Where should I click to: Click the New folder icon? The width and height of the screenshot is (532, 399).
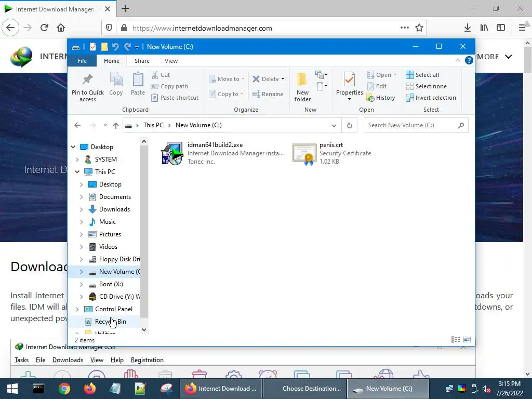[302, 79]
